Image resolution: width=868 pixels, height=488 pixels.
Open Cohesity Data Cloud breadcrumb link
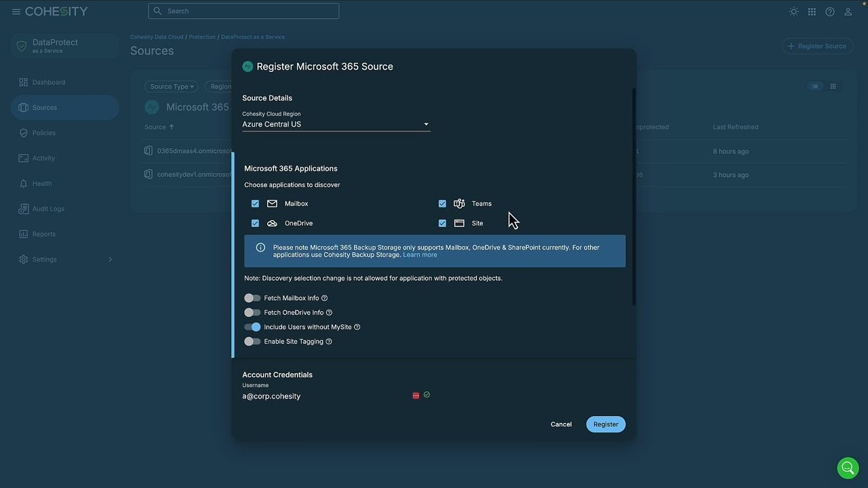click(x=157, y=37)
